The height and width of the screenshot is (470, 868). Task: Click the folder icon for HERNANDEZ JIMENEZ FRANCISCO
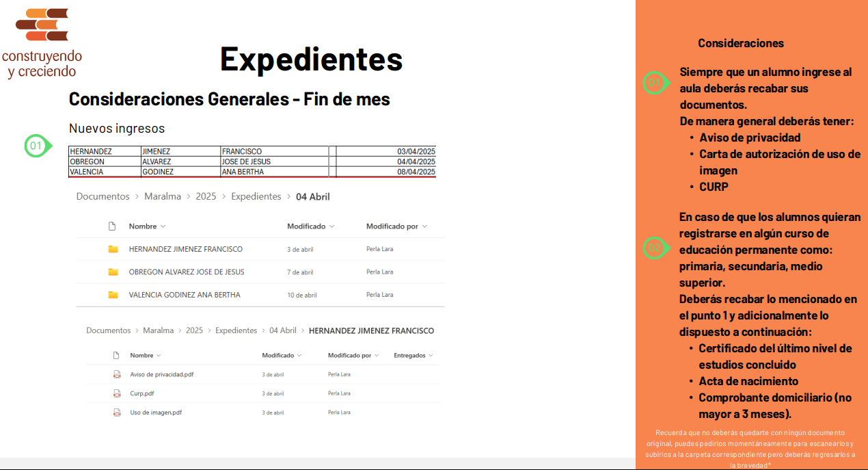(x=113, y=249)
